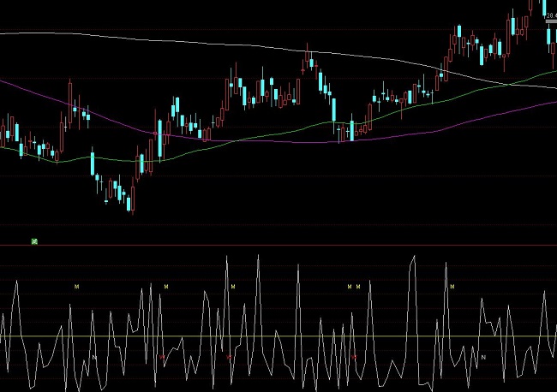Viewport: 557px width, 392px height.
Task: Click the lowest candlestick on the chart
Action: coord(132,202)
